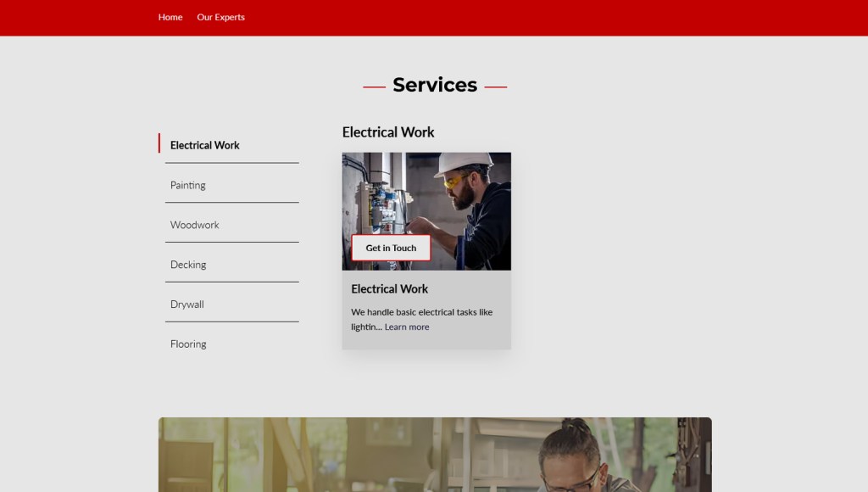Viewport: 868px width, 492px height.
Task: Select the Drywall service tab
Action: click(x=187, y=305)
